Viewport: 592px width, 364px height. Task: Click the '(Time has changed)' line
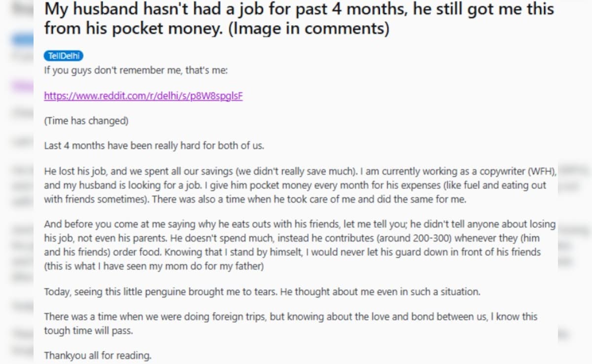(86, 121)
